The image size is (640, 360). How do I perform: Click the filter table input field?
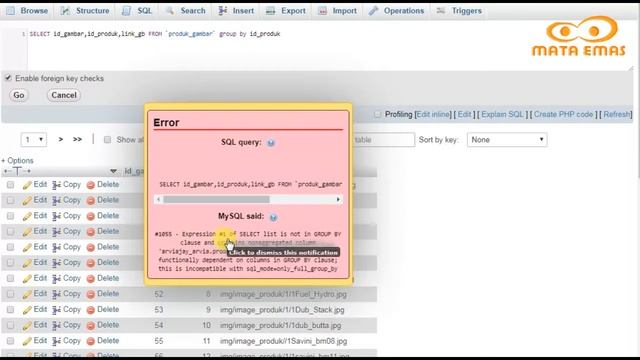(383, 140)
